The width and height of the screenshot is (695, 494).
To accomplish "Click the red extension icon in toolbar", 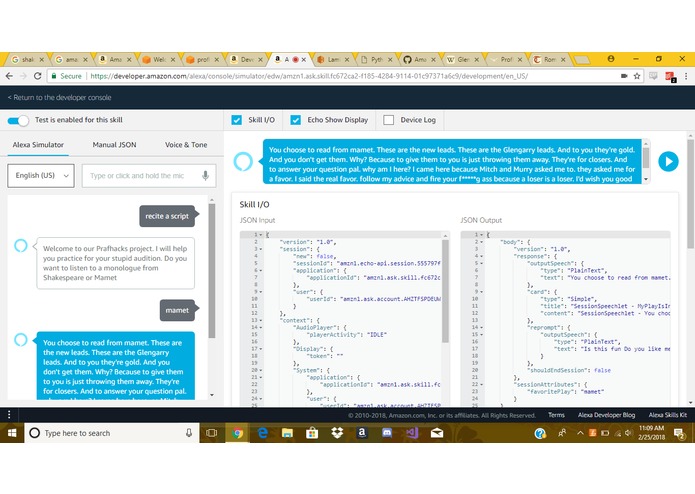I will point(670,76).
